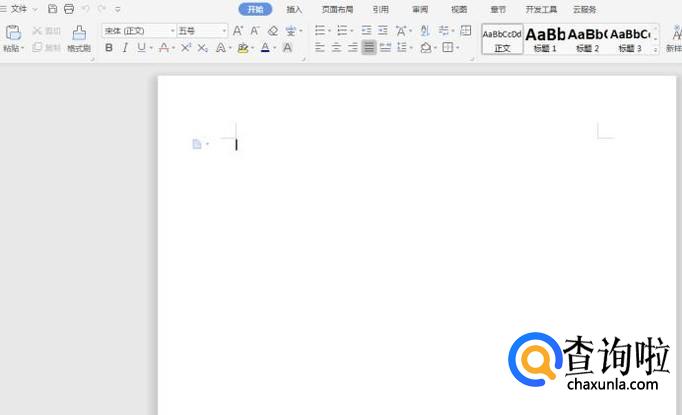Click the Save icon in quick access bar
Viewport: 682px width, 415px height.
click(53, 9)
